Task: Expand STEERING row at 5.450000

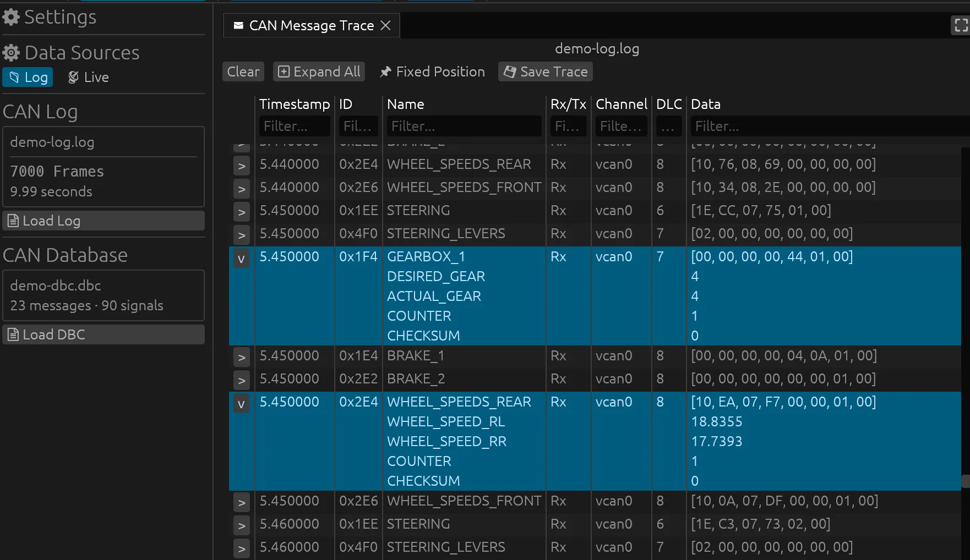Action: click(x=241, y=211)
